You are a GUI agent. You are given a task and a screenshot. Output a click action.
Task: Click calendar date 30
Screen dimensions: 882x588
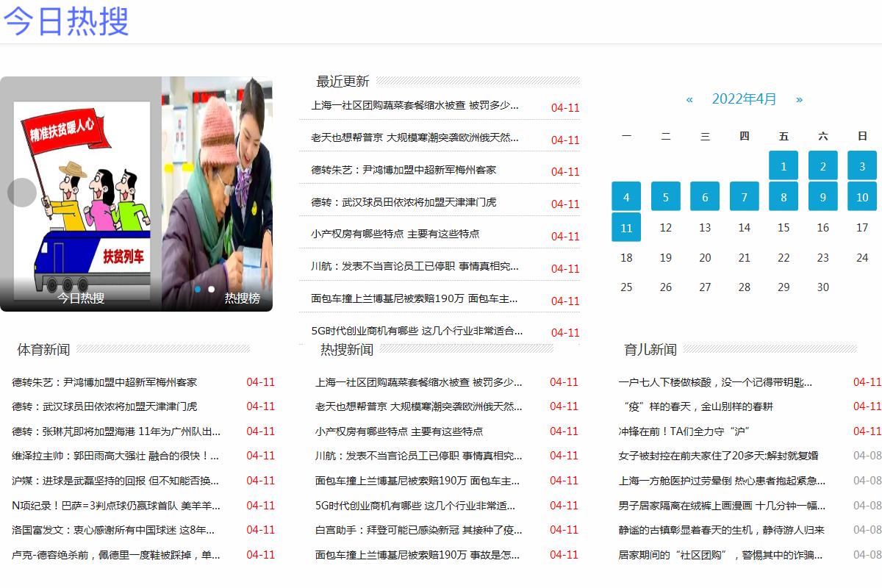[x=823, y=287]
